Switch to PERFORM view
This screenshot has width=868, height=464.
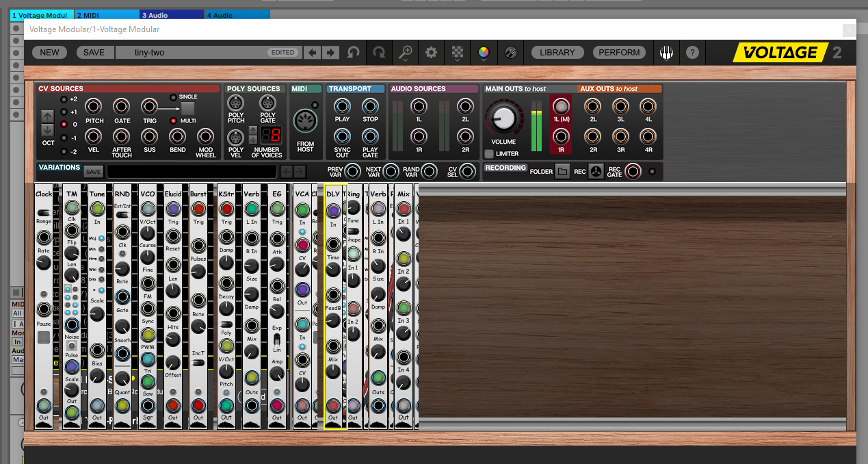(x=619, y=52)
